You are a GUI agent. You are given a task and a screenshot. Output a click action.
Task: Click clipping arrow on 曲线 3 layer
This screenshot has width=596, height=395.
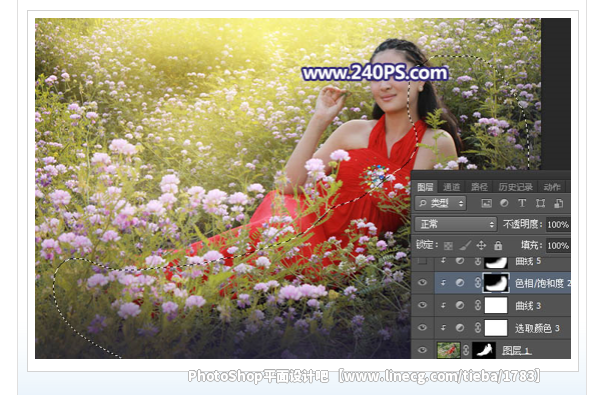443,305
